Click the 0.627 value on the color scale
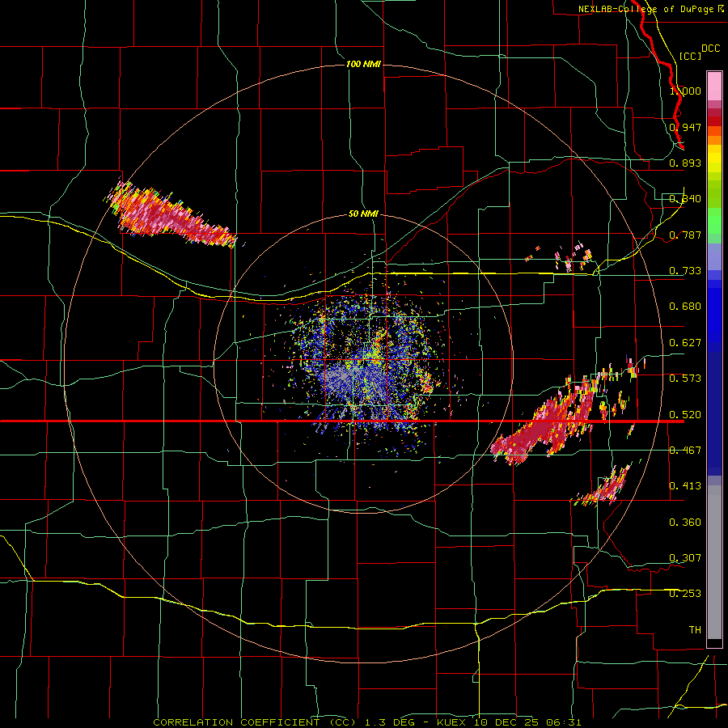 pyautogui.click(x=685, y=343)
